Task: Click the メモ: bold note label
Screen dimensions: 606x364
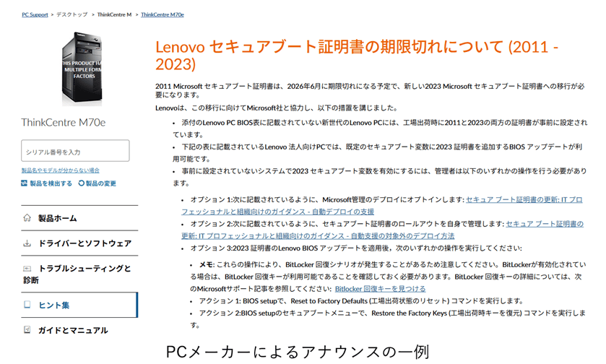Action: point(207,264)
